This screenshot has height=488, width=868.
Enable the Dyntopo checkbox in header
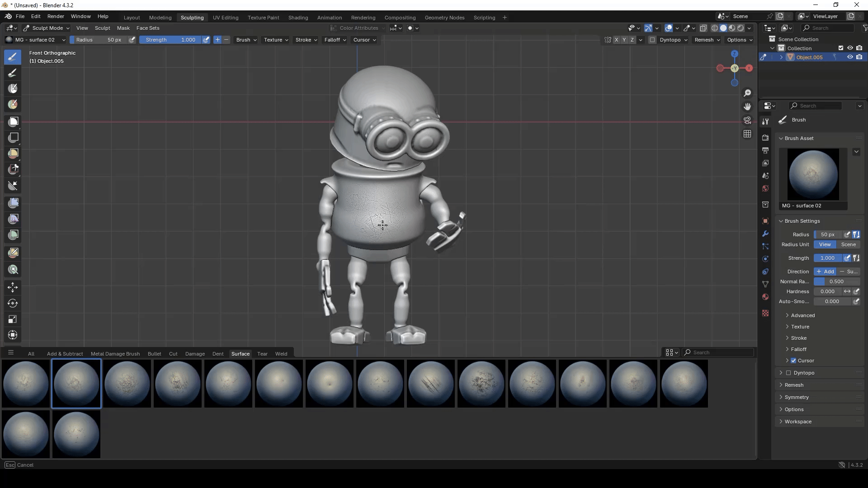[x=652, y=40]
